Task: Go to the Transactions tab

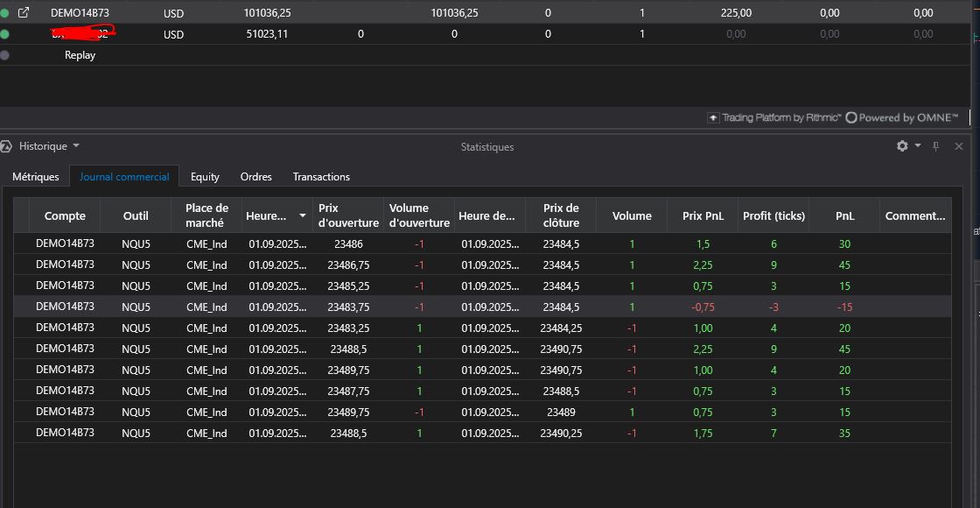Action: pyautogui.click(x=321, y=177)
